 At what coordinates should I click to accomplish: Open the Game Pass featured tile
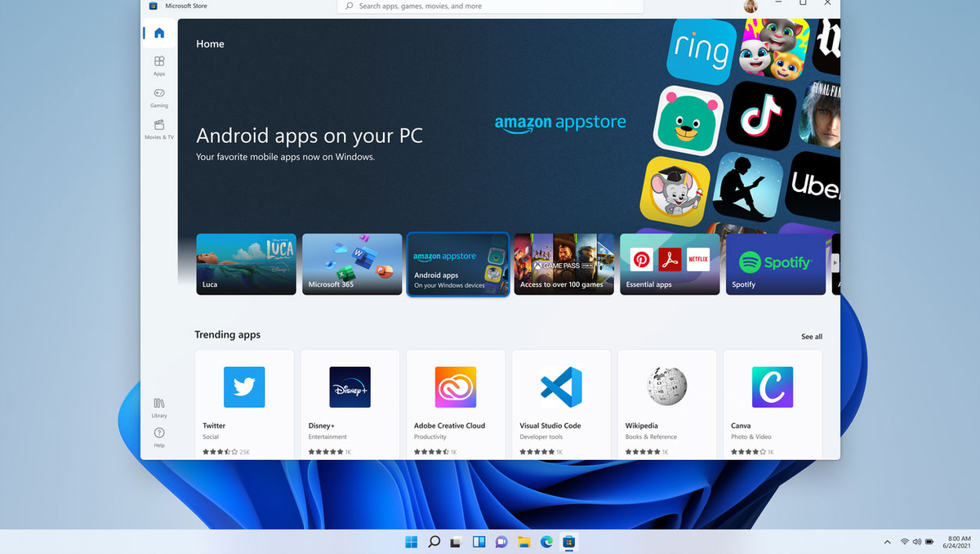(563, 264)
